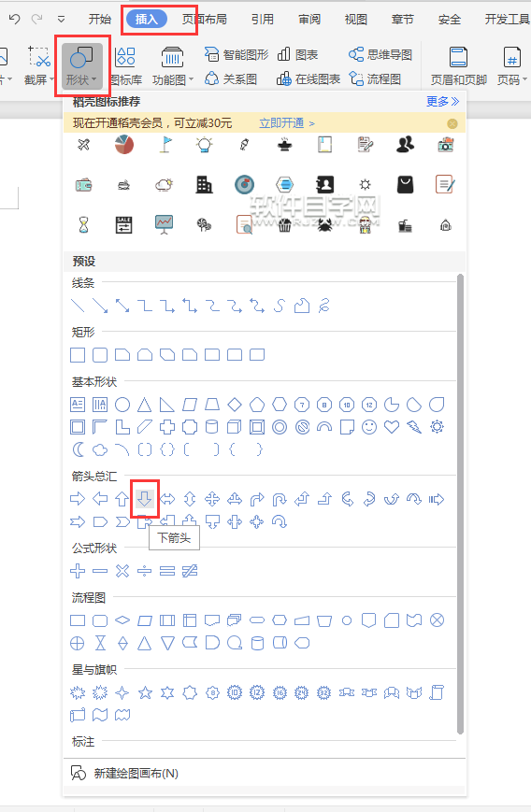The width and height of the screenshot is (531, 812).
Task: Select the cloud basic shape
Action: (100, 449)
